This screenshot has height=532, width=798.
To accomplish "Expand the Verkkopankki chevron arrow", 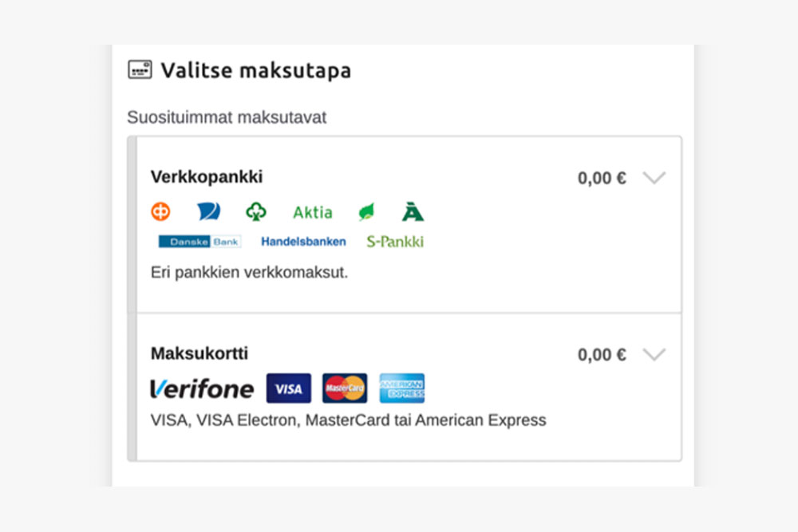I will coord(654,178).
